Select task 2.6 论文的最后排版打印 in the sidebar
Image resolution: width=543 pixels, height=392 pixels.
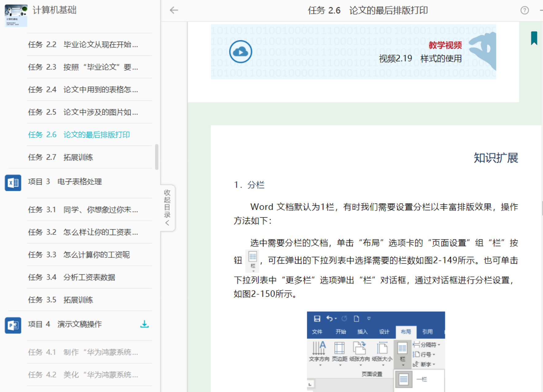coord(79,135)
